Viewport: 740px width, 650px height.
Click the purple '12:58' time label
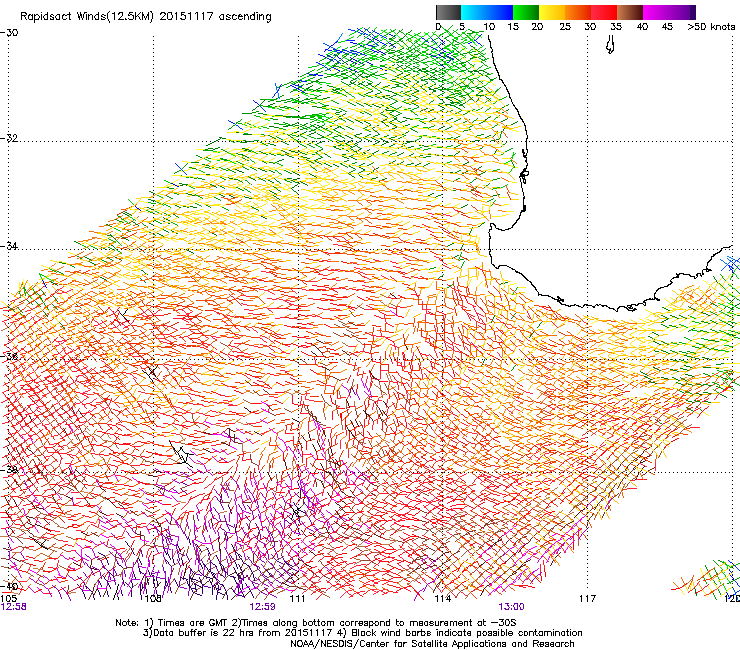coord(14,607)
